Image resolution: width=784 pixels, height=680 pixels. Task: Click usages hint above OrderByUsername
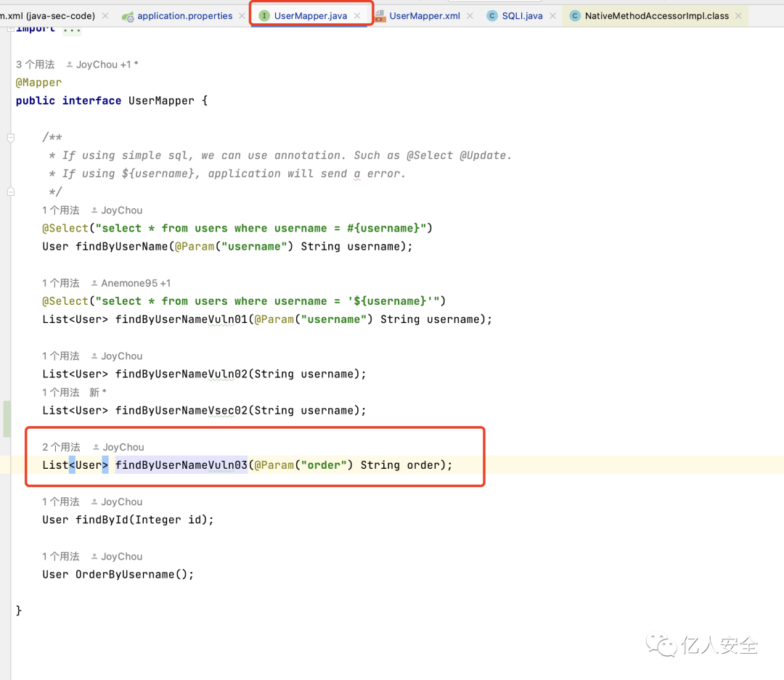pos(60,557)
